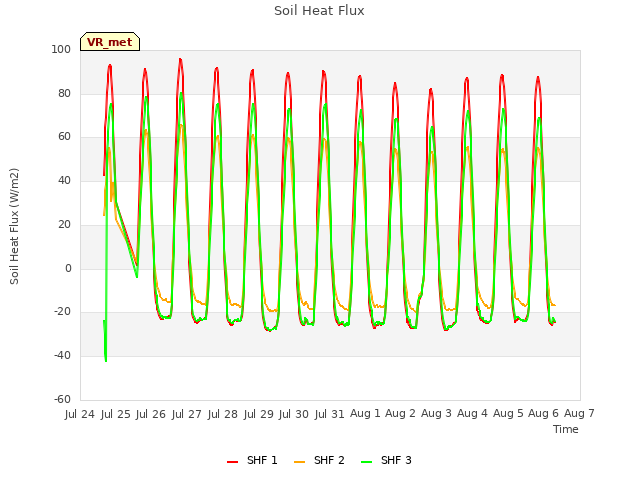Select the Jul 26 x-axis label
Screen dimensions: 640x480
coord(151,414)
